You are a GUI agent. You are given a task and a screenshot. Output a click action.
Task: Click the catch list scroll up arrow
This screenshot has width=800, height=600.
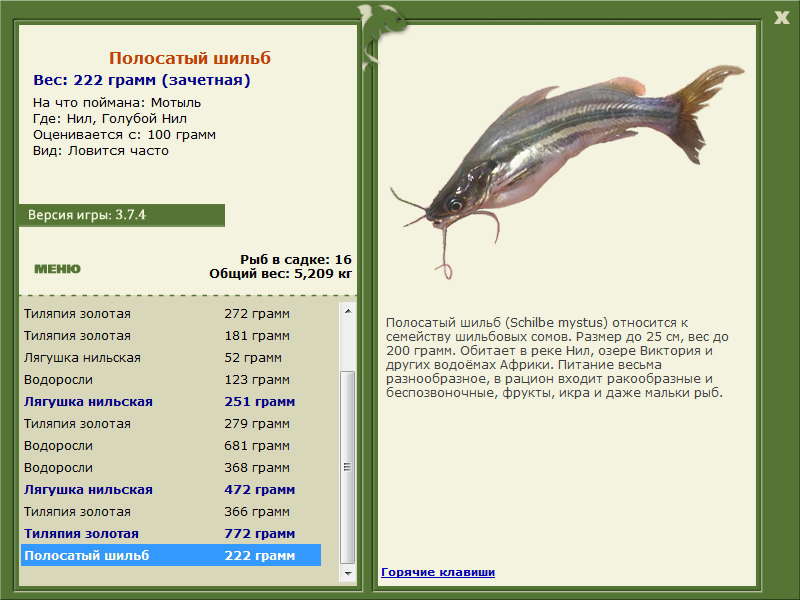(x=348, y=311)
